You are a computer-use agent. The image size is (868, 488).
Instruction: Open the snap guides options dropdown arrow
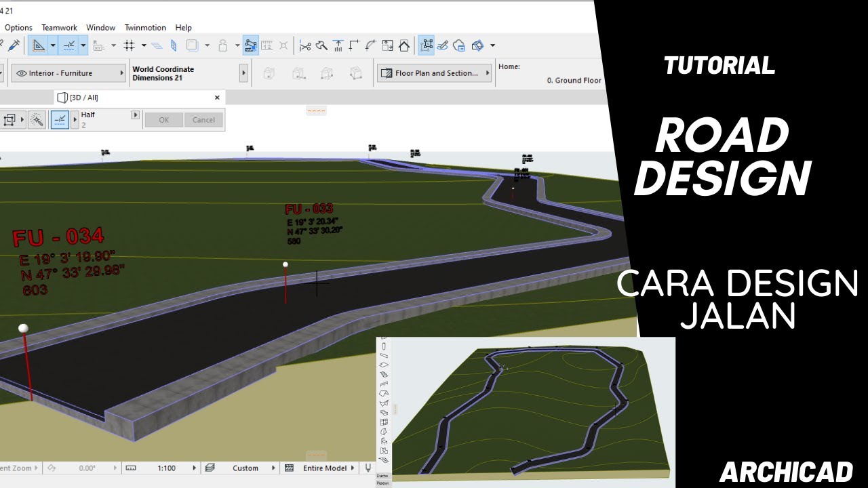(83, 45)
